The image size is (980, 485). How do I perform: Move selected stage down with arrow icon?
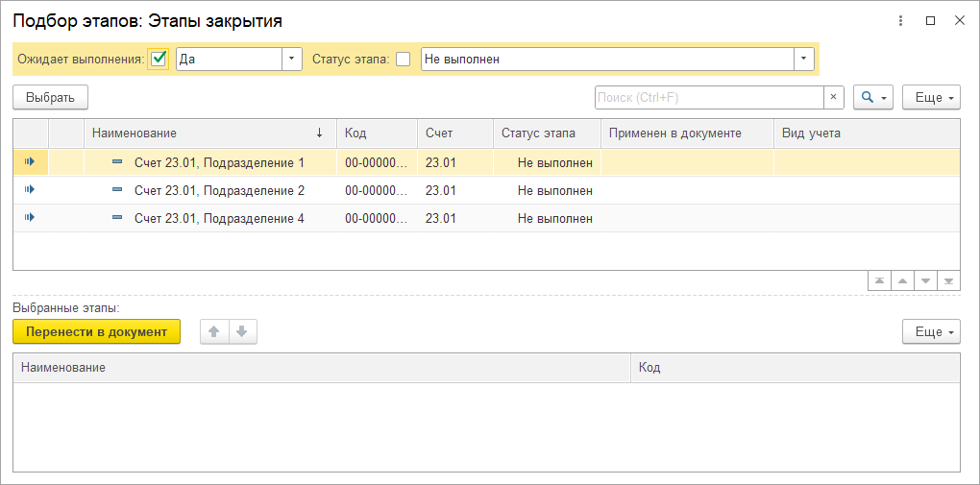(241, 331)
